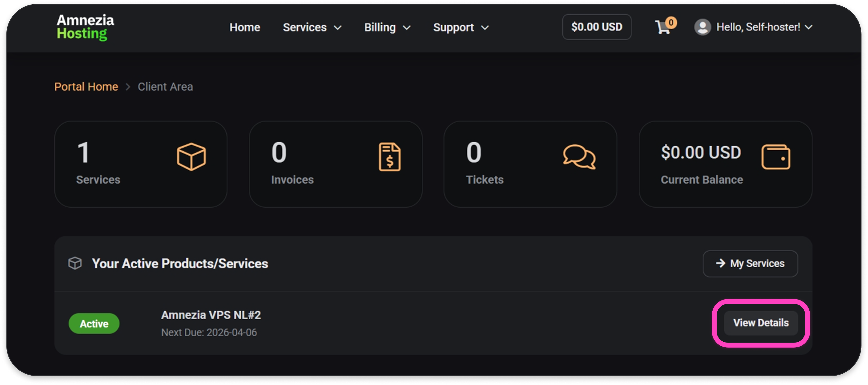The width and height of the screenshot is (868, 385).
Task: Expand the Billing dropdown menu
Action: click(x=387, y=27)
